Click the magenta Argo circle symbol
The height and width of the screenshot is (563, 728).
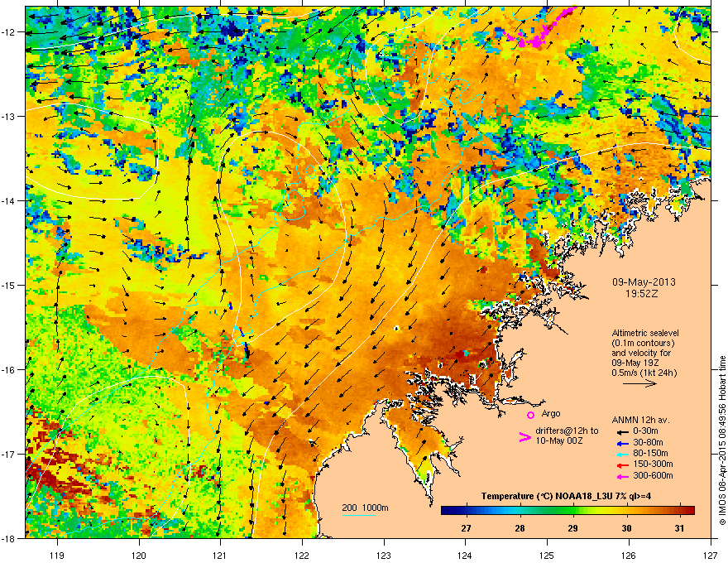tap(530, 415)
